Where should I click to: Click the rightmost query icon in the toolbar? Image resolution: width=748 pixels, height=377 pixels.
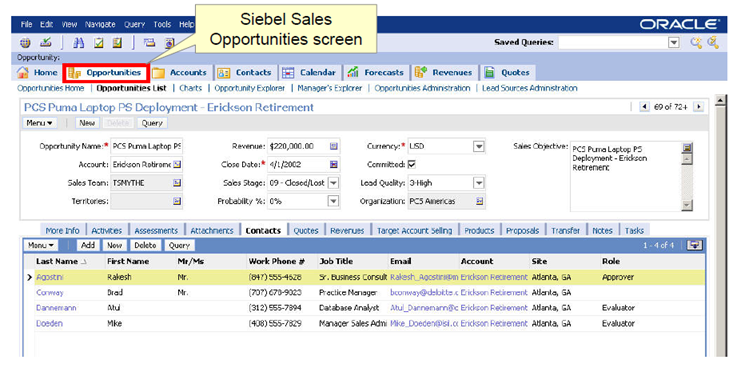[x=713, y=42]
